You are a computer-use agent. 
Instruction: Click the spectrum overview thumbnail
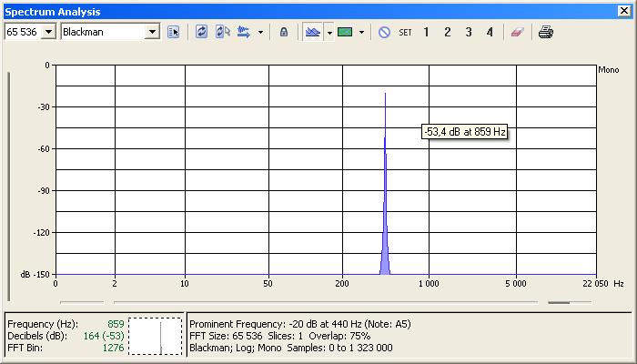pyautogui.click(x=156, y=336)
